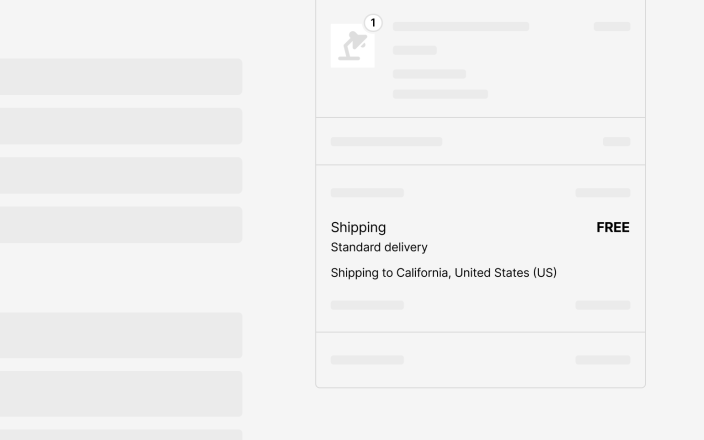Click the small placeholder at the coupon row end
Image resolution: width=704 pixels, height=440 pixels.
[616, 141]
